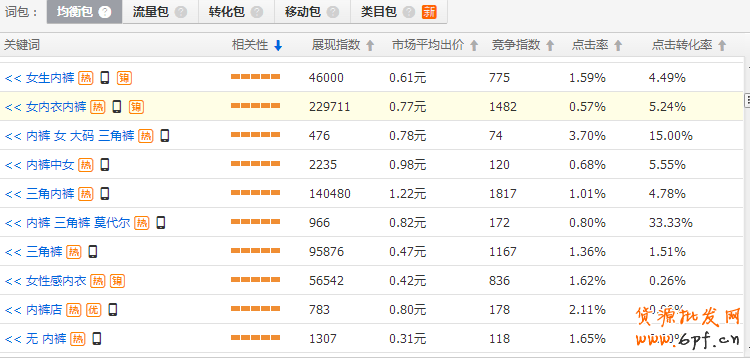This screenshot has height=361, width=750.
Task: Sort by 市场平均出价 column arrow
Action: point(474,45)
